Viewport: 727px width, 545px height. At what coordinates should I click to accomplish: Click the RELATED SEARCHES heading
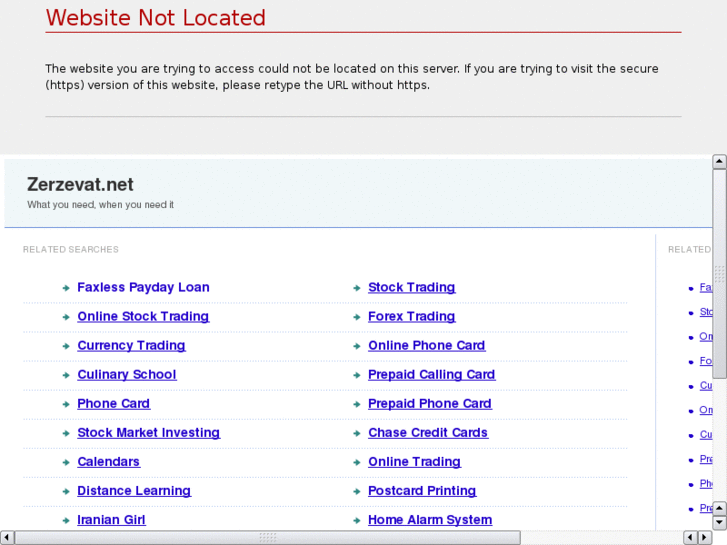[x=71, y=250]
